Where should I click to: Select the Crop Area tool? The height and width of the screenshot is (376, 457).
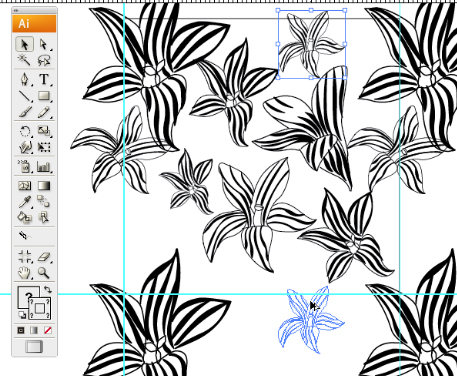[25, 257]
